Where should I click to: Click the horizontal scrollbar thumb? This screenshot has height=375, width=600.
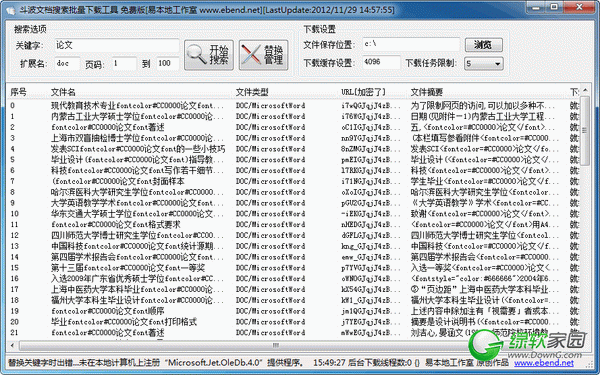tap(276, 346)
